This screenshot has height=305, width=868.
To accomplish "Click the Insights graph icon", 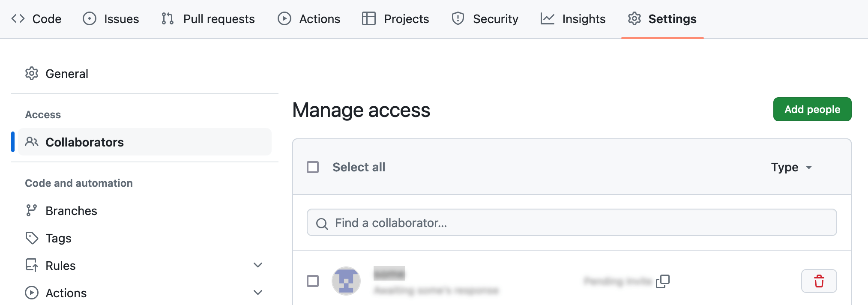I will (x=547, y=18).
